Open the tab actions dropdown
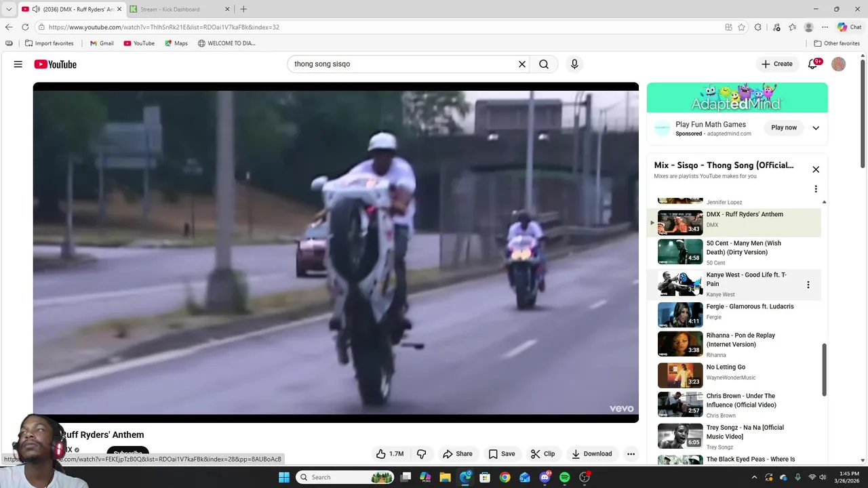 click(x=9, y=9)
